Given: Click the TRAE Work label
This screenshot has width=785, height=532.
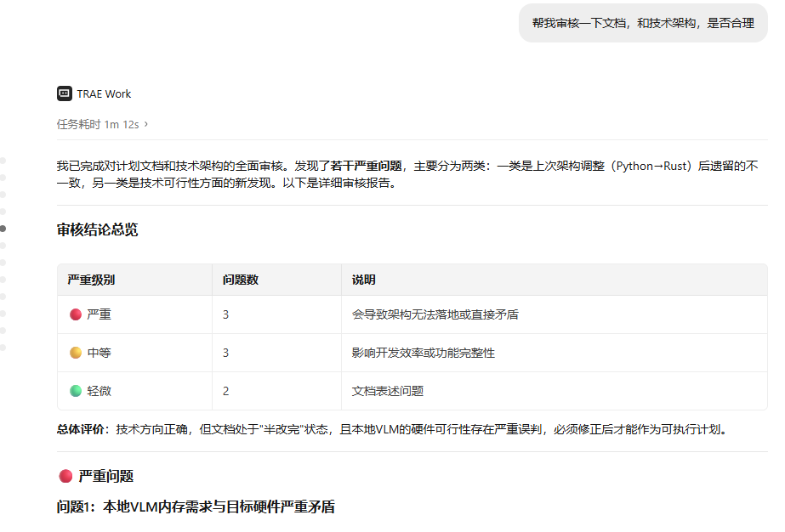Looking at the screenshot, I should point(104,94).
